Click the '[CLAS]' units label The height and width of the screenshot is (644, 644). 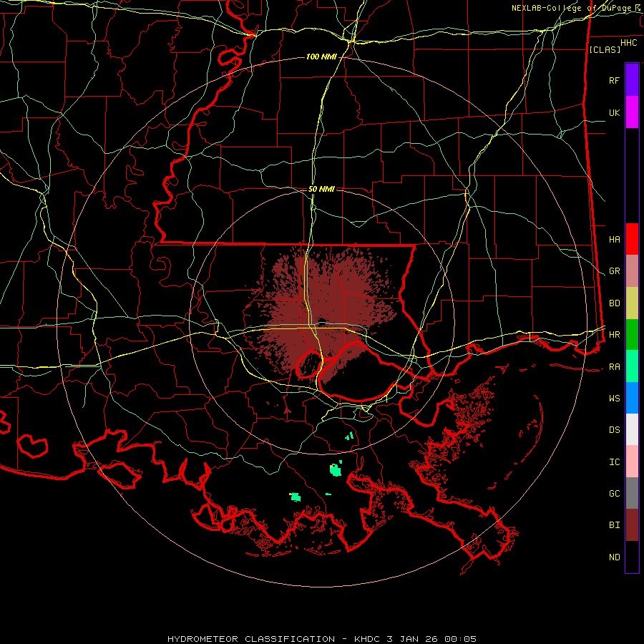[x=605, y=49]
